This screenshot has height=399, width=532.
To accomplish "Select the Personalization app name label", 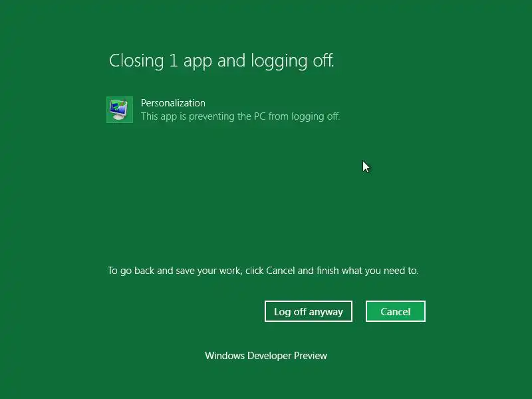I will pos(173,103).
